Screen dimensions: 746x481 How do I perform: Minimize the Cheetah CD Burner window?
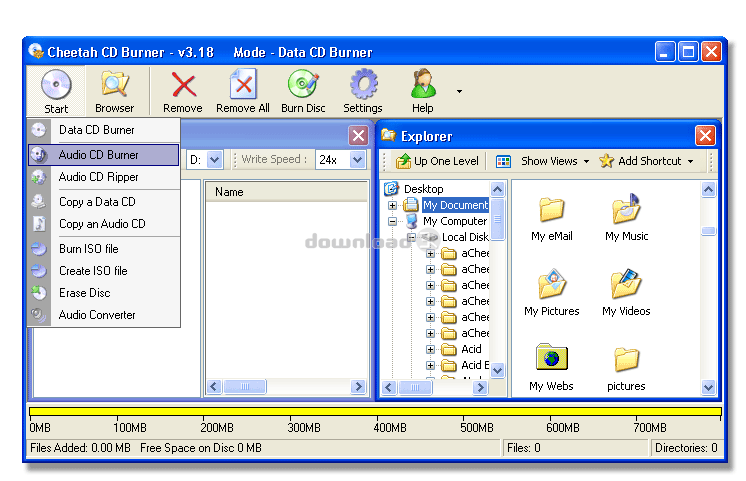665,51
